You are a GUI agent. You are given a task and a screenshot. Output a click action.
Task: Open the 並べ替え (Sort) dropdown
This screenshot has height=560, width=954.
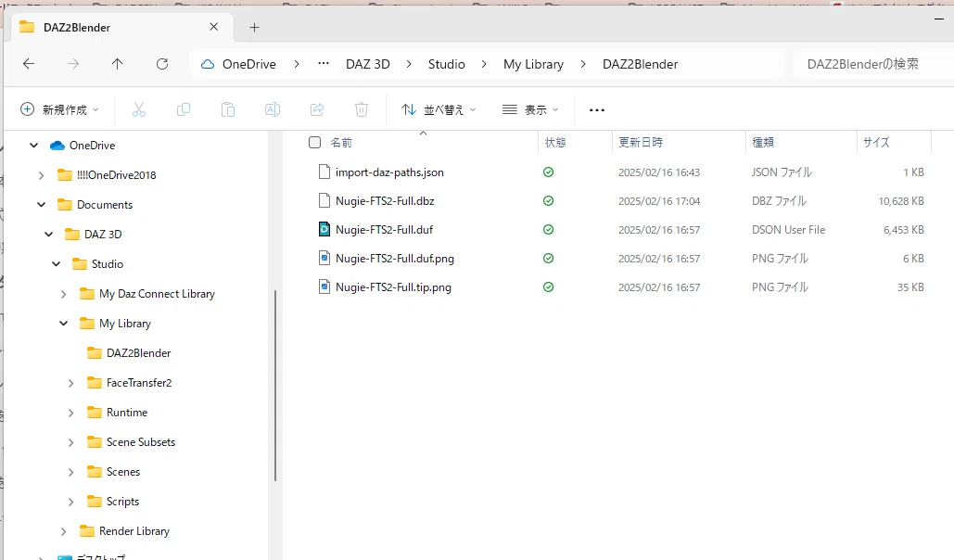pos(439,109)
